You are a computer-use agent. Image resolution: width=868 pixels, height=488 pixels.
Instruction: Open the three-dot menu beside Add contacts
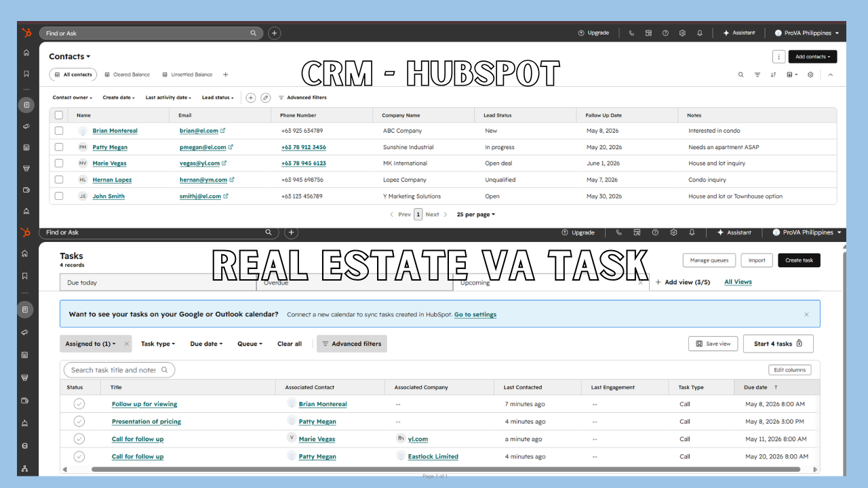click(779, 57)
